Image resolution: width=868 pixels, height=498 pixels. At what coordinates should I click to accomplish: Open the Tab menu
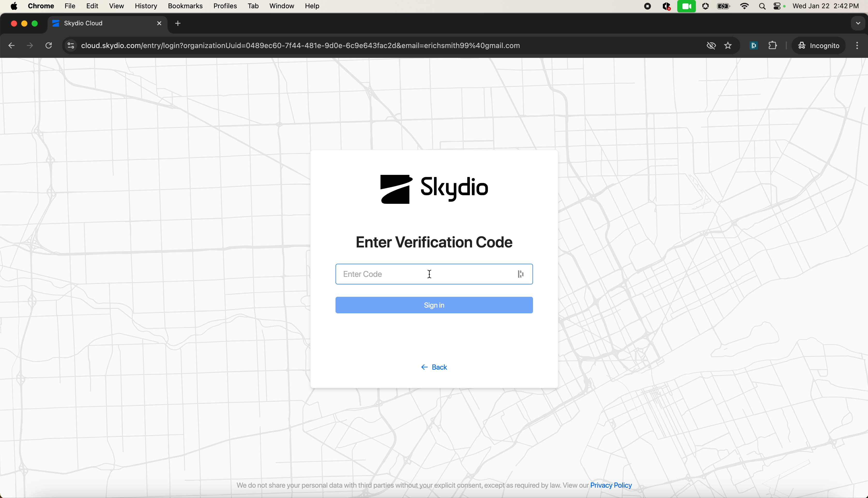point(253,6)
